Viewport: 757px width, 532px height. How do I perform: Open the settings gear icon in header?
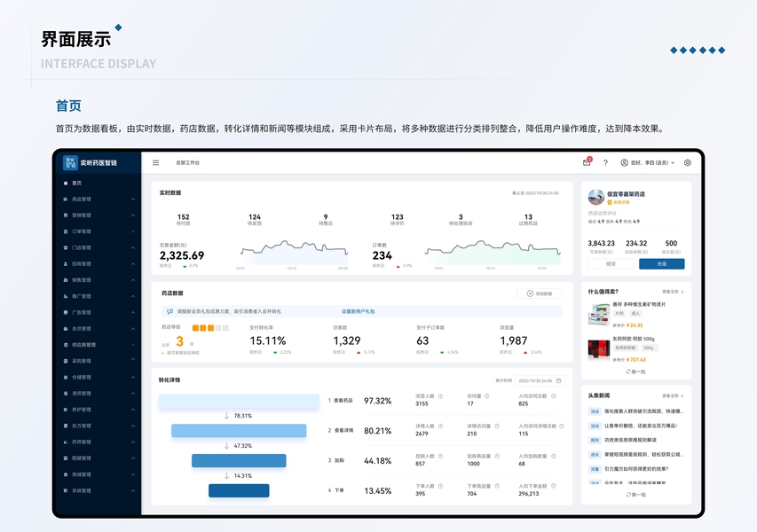pos(688,162)
